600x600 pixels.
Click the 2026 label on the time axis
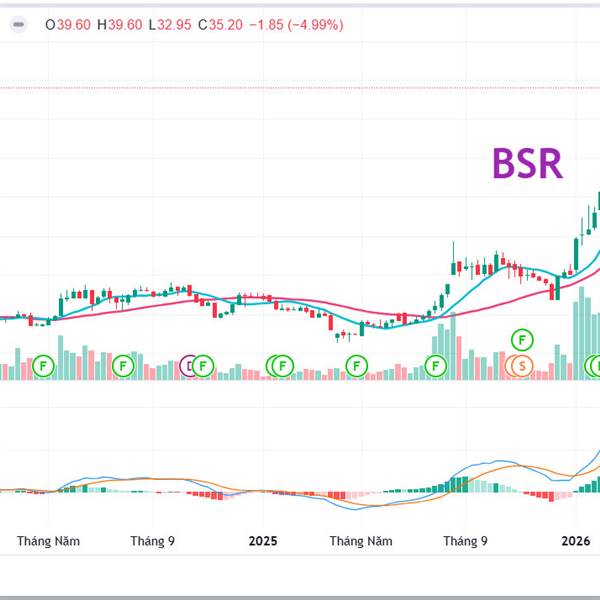[576, 541]
